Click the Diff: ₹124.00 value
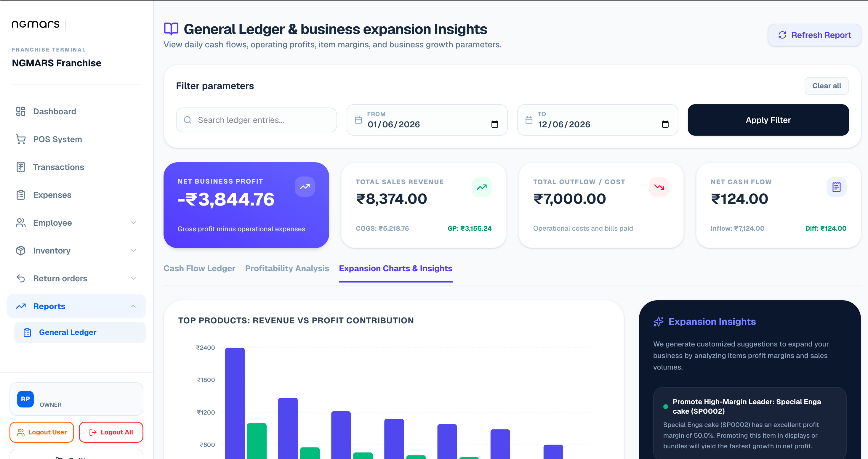 (x=826, y=228)
